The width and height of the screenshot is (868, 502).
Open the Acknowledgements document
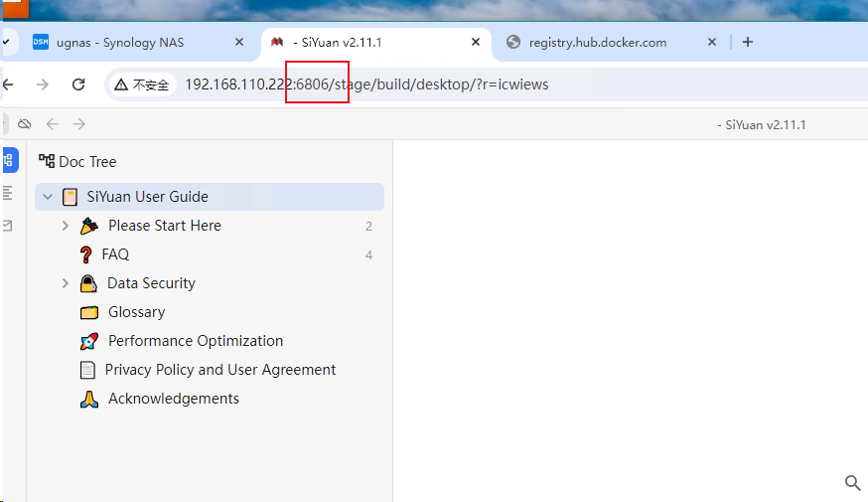coord(173,399)
